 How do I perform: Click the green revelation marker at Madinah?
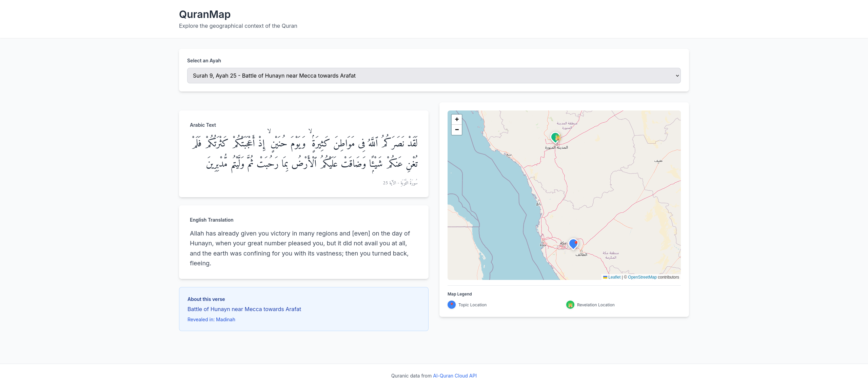(x=555, y=137)
